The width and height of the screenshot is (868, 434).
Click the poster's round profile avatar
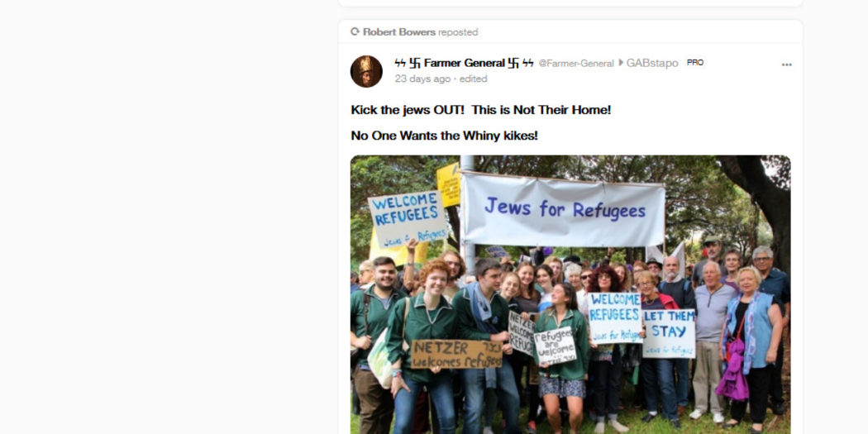[366, 71]
